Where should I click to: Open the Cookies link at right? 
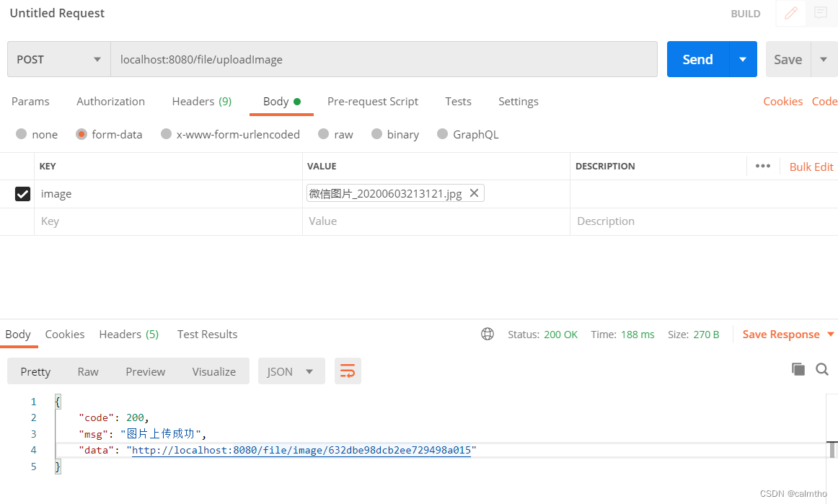click(783, 102)
